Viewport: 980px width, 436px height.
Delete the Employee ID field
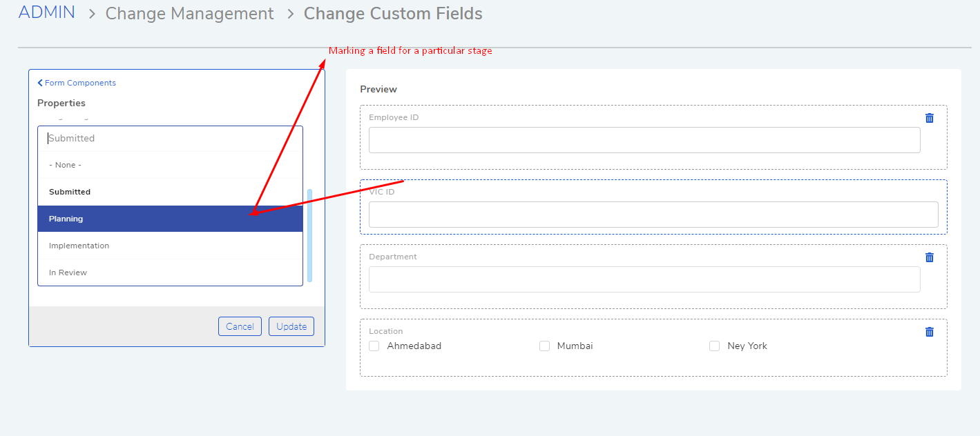coord(930,118)
